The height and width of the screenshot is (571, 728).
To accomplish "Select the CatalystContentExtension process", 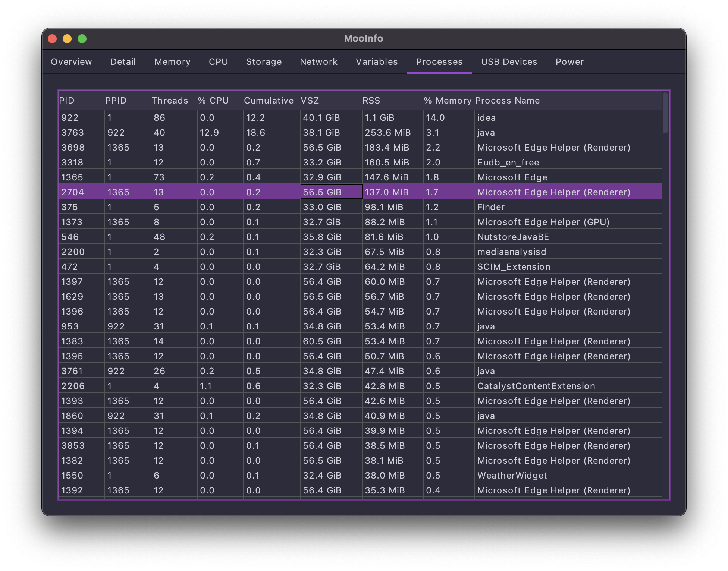I will point(360,386).
